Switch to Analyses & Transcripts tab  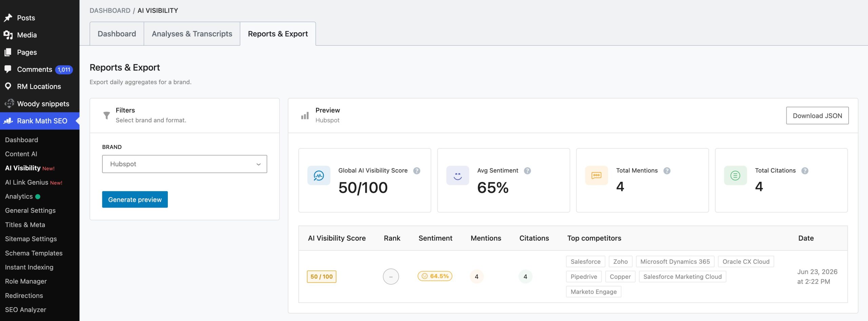(192, 34)
